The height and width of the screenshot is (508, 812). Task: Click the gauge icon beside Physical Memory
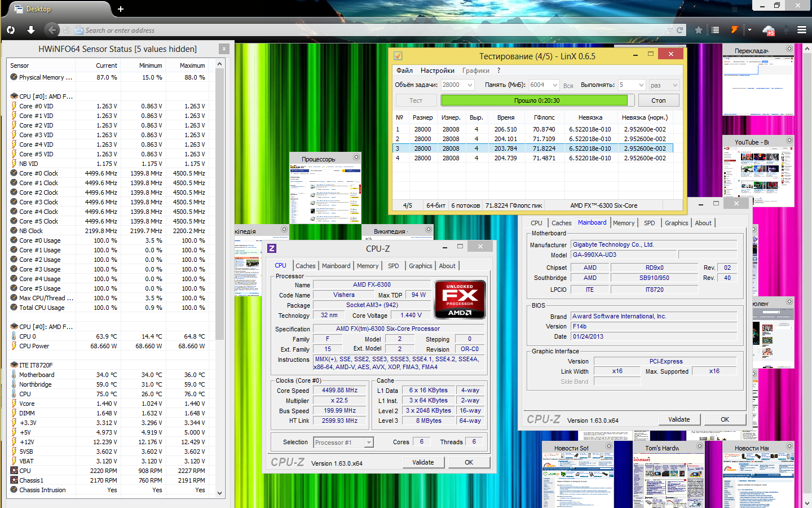(14, 77)
